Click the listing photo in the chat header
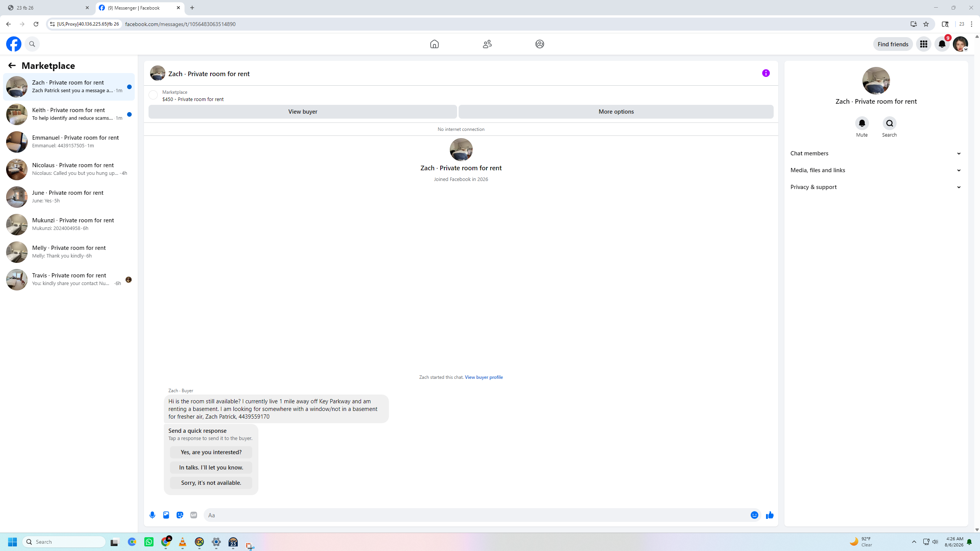This screenshot has height=551, width=980. click(x=157, y=73)
